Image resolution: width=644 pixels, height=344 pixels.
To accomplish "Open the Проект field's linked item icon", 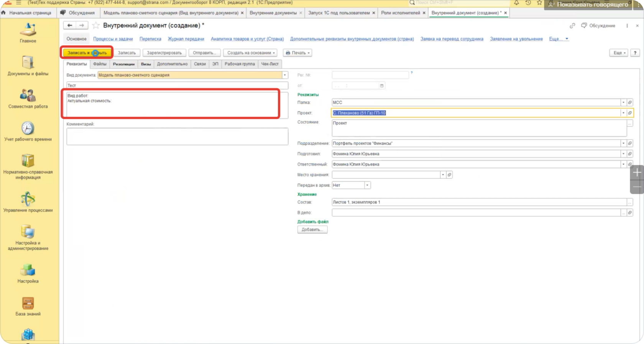I will point(630,113).
